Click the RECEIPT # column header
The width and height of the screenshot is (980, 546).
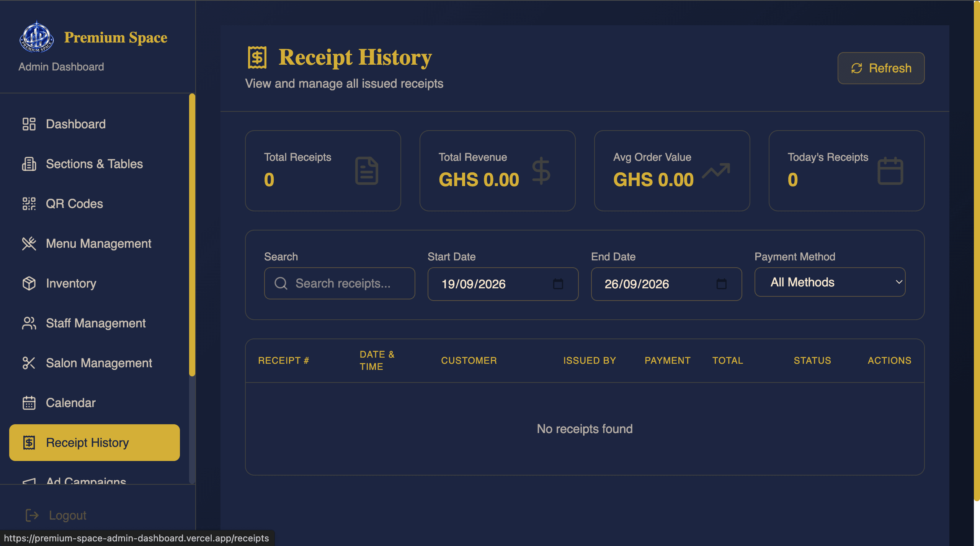tap(283, 360)
